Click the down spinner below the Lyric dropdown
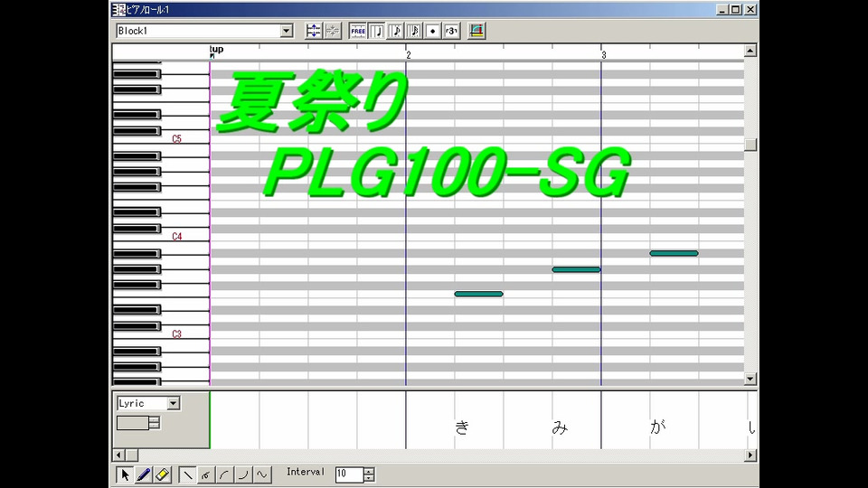868x488 pixels. 155,427
